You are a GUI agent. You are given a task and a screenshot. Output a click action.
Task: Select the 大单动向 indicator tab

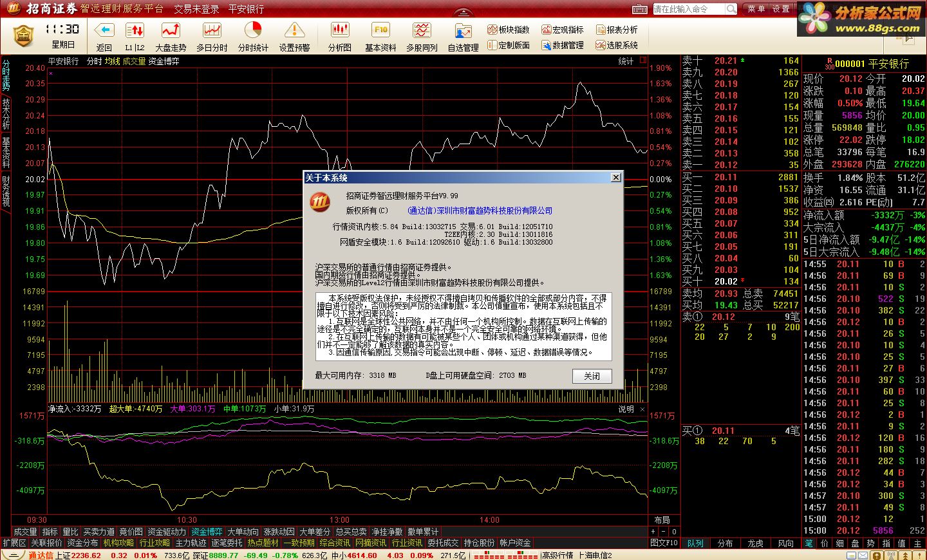tap(243, 532)
